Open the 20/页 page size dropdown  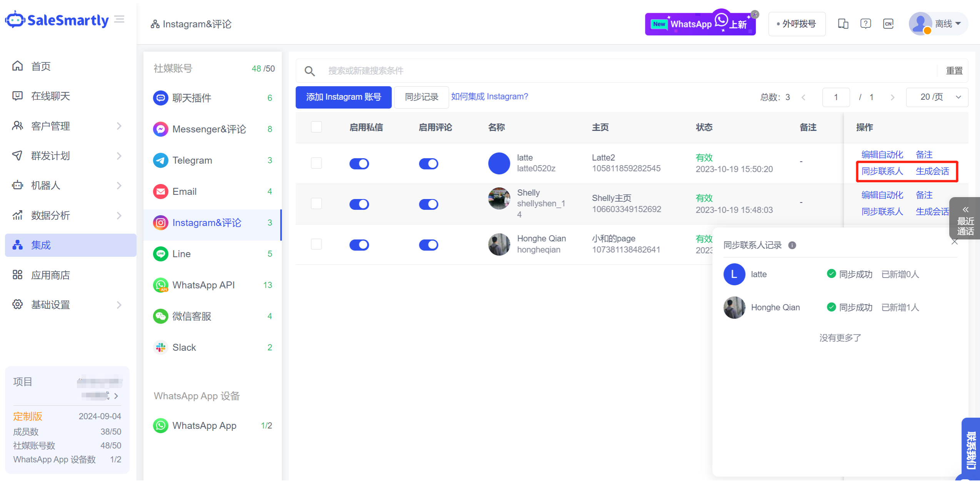pyautogui.click(x=937, y=97)
